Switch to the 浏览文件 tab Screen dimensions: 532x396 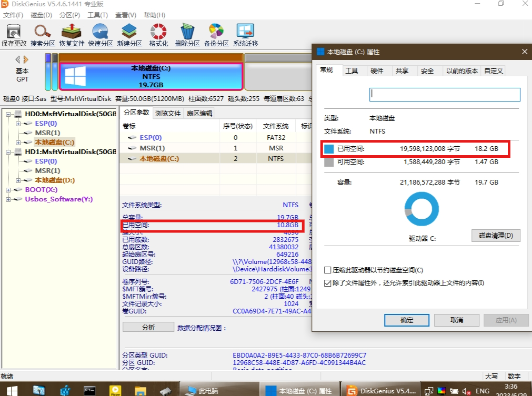click(168, 113)
